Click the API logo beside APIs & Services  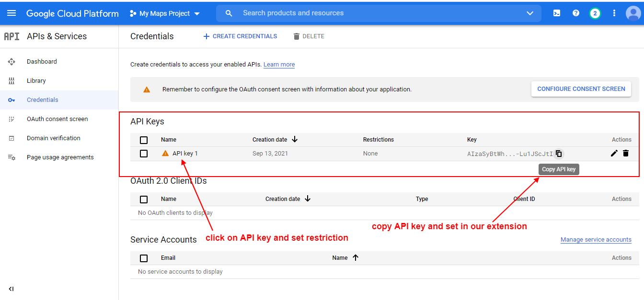point(11,36)
